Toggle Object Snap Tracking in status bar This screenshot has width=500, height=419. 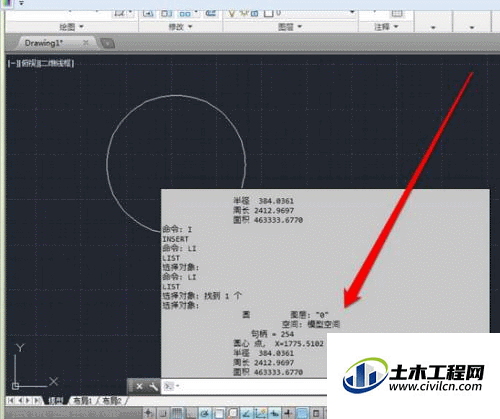[246, 413]
